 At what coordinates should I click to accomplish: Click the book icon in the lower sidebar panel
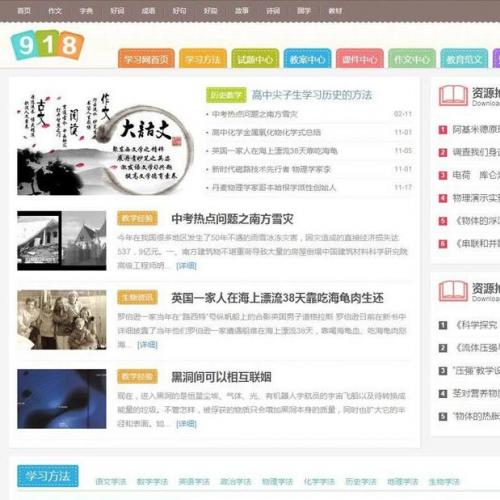pos(453,291)
